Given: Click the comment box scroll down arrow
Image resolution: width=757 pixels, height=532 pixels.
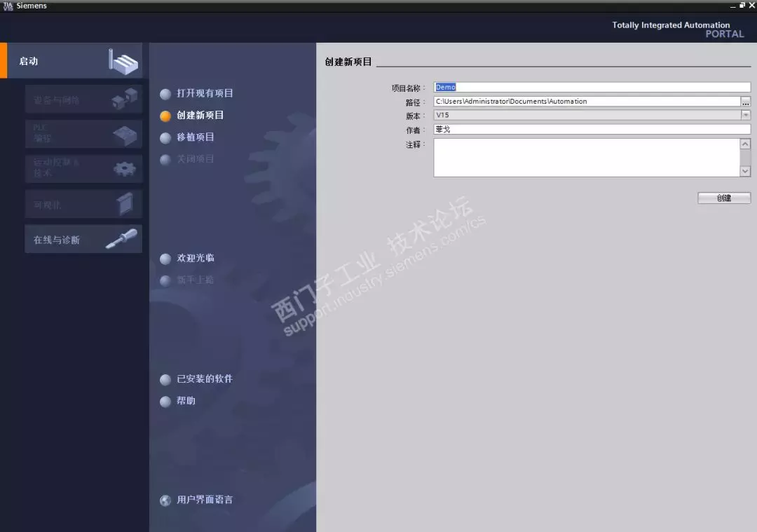Looking at the screenshot, I should [x=745, y=171].
